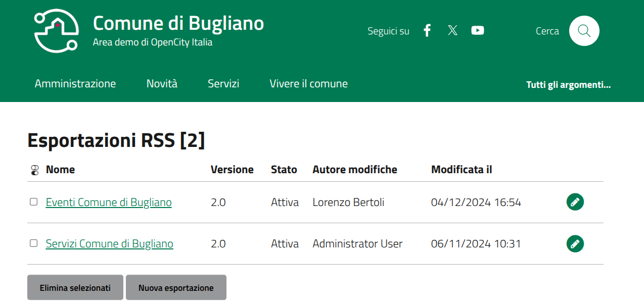Open the Facebook social page icon

(427, 31)
